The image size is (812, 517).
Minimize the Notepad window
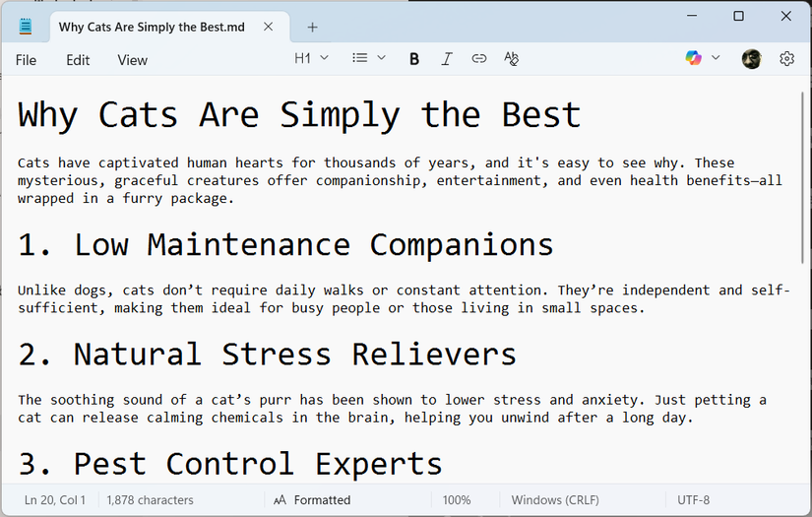[691, 16]
